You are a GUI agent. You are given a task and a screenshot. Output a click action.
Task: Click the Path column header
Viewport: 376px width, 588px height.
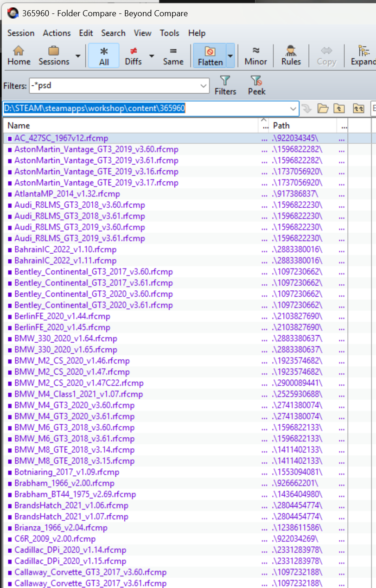tap(303, 126)
